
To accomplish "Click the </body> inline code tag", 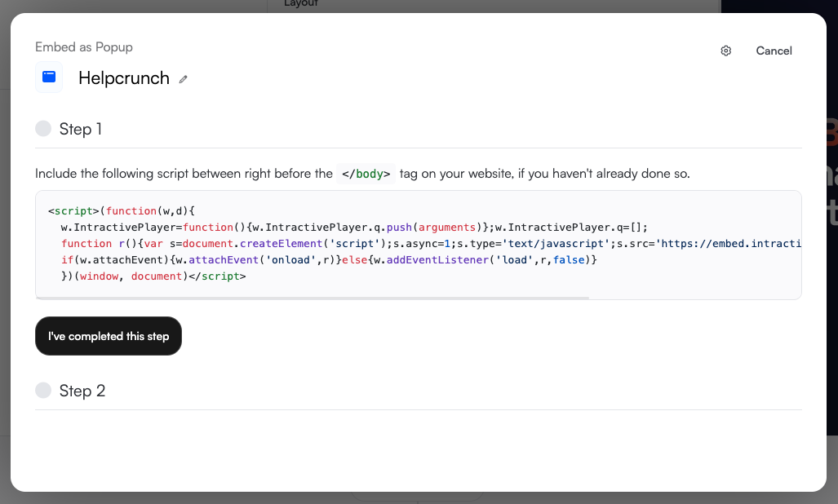I will pyautogui.click(x=366, y=174).
